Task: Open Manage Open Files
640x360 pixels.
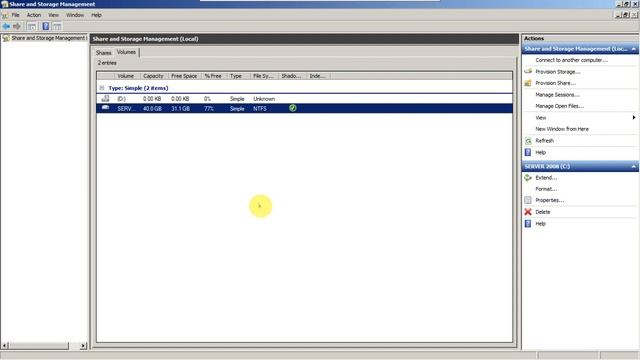Action: click(x=559, y=106)
